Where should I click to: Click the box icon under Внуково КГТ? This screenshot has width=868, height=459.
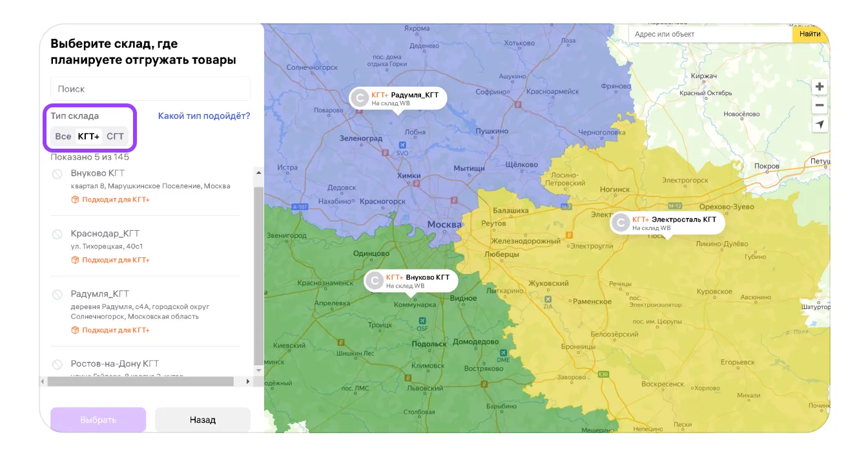(75, 200)
